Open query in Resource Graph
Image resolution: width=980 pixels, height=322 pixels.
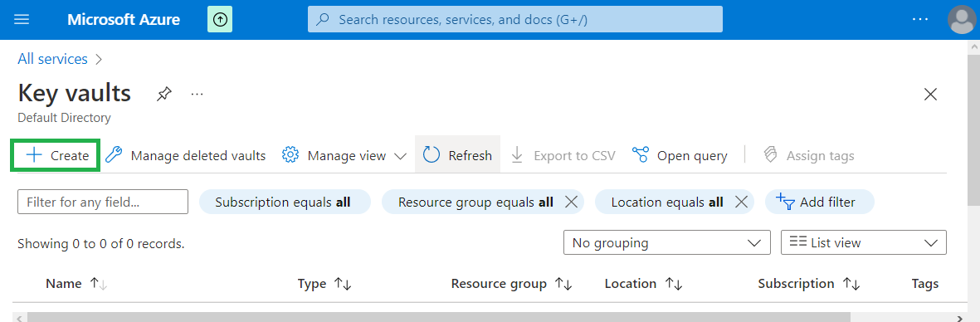click(x=680, y=155)
